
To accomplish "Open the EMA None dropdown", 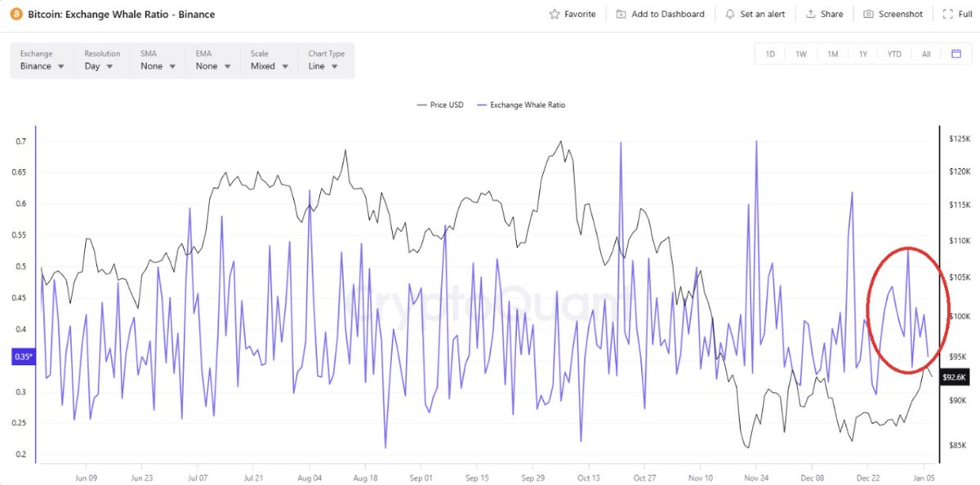I will [214, 60].
